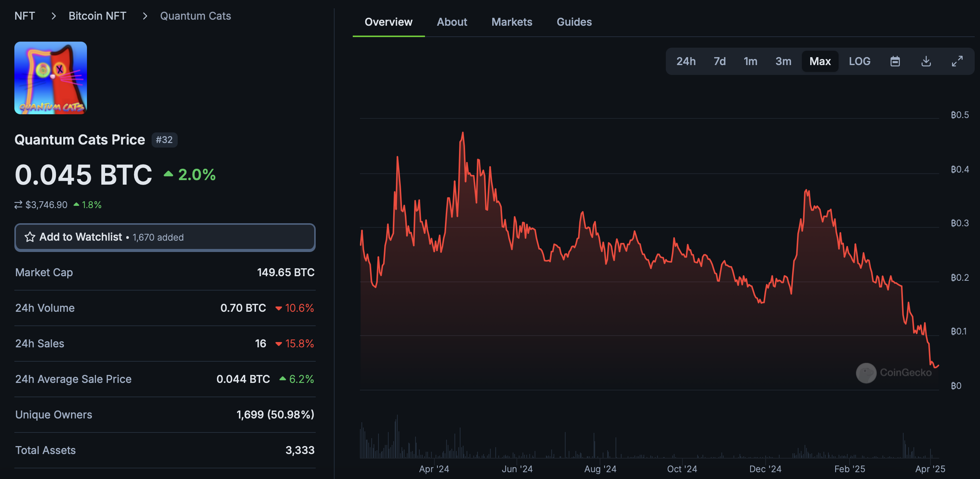The width and height of the screenshot is (980, 479).
Task: Click the Oct '24 axis label
Action: 682,469
